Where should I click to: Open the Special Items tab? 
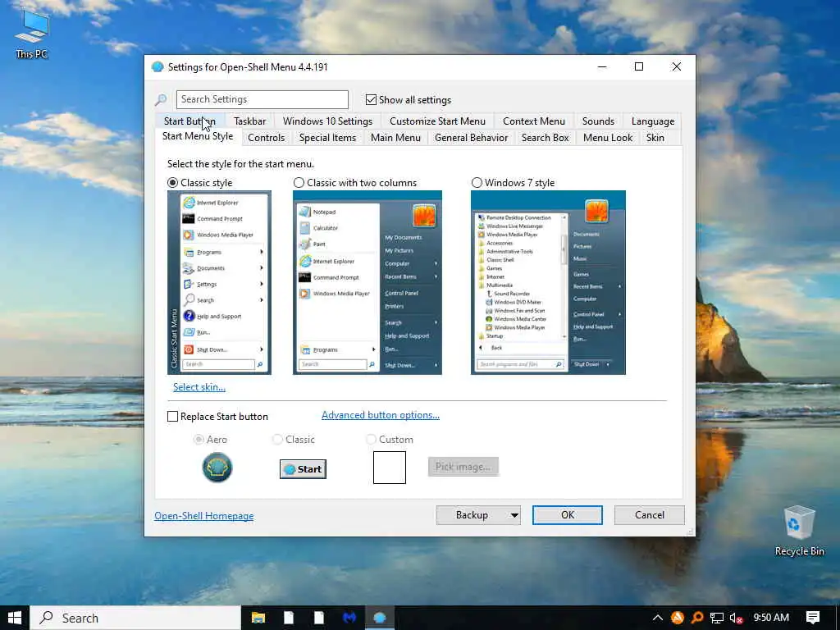coord(327,138)
